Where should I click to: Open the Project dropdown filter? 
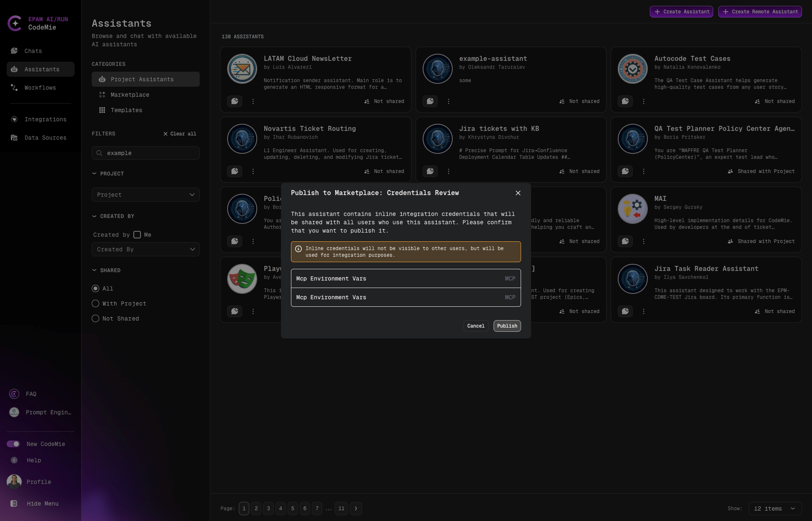click(145, 195)
